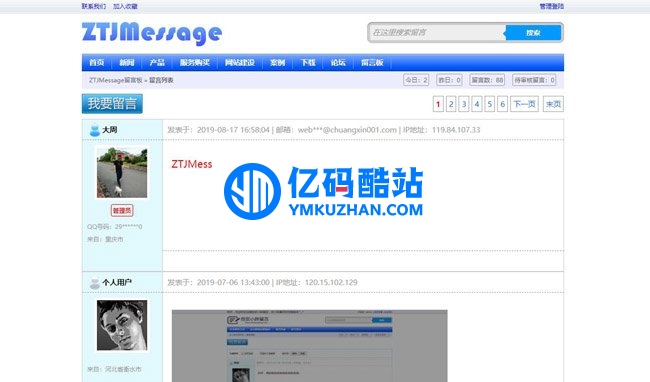
Task: Click the 加入收藏 link
Action: tap(125, 6)
